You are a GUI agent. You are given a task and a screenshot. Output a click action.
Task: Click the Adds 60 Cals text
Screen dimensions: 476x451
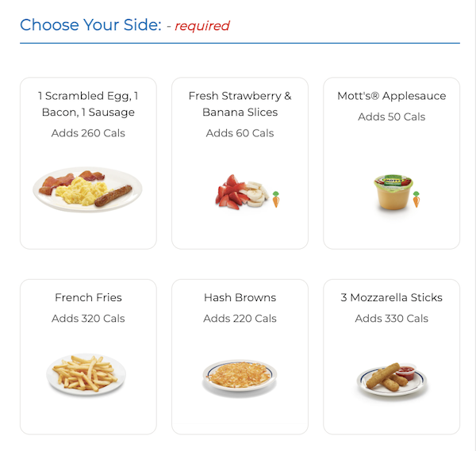coord(240,133)
